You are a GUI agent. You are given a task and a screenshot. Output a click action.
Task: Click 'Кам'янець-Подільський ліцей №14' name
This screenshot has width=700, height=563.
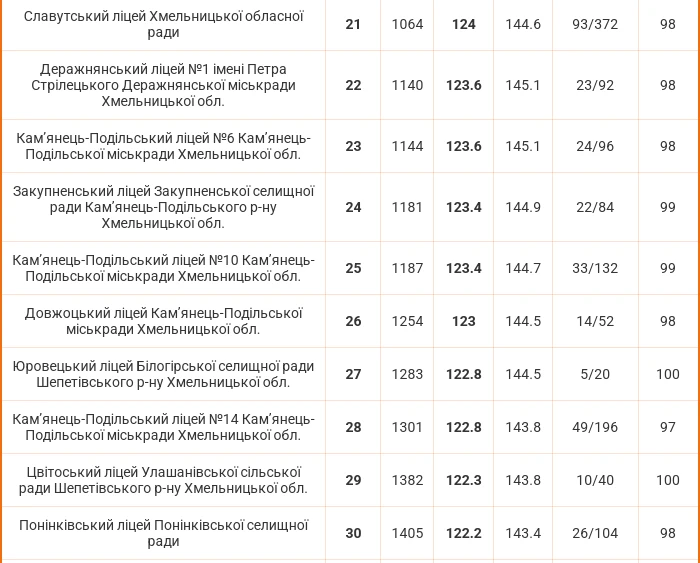[163, 427]
